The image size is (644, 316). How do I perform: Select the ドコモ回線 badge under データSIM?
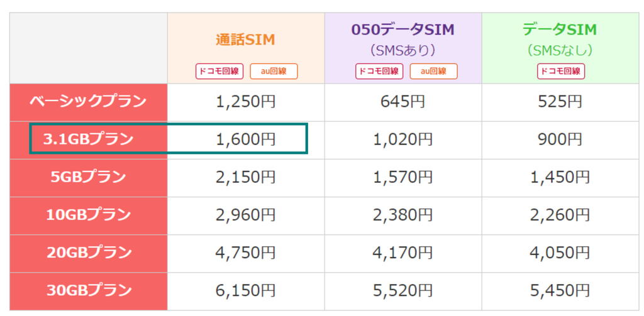point(561,72)
